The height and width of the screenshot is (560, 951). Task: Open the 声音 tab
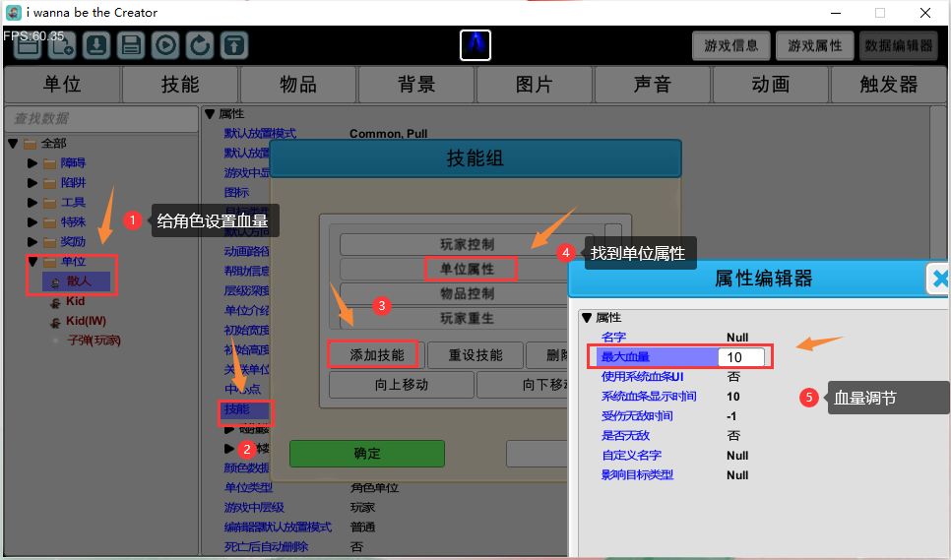[652, 85]
